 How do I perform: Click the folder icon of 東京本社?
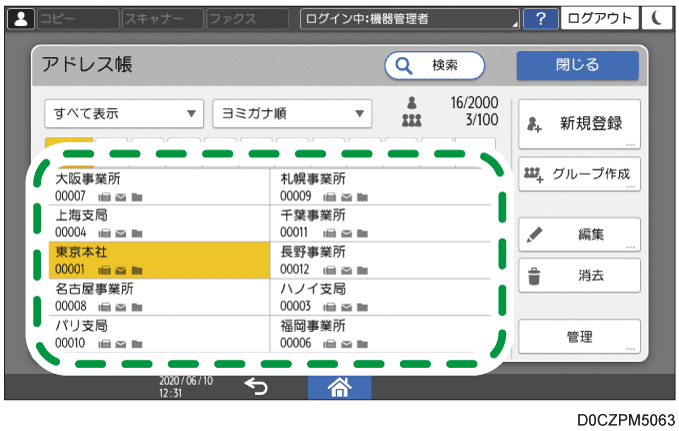137,271
